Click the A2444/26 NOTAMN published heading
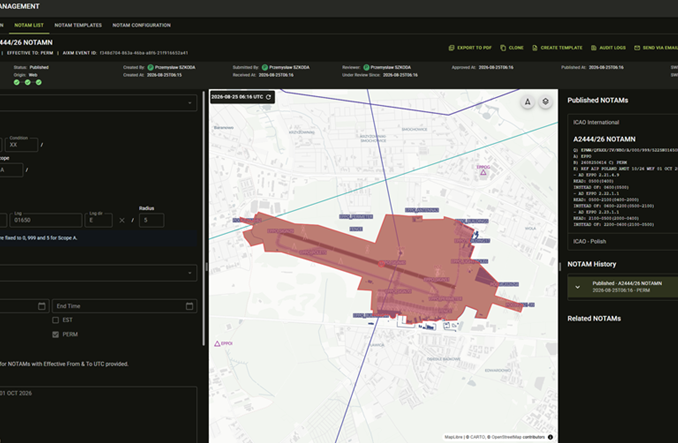Image resolution: width=678 pixels, height=443 pixels. click(x=604, y=139)
